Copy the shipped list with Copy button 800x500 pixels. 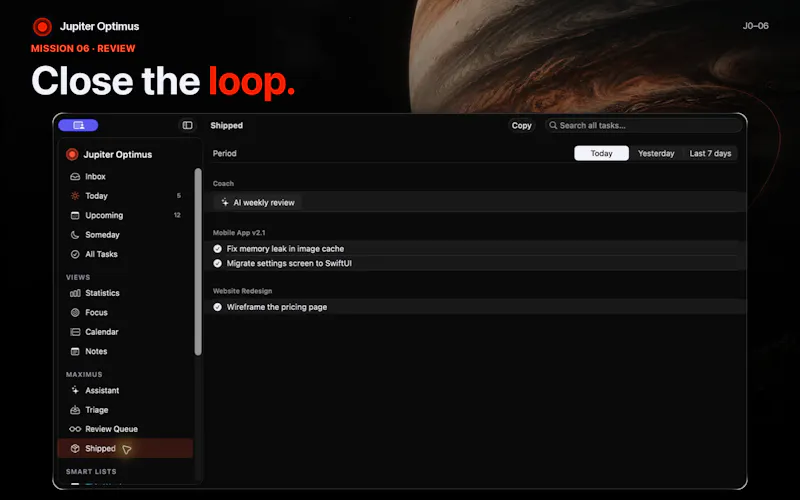click(x=521, y=125)
